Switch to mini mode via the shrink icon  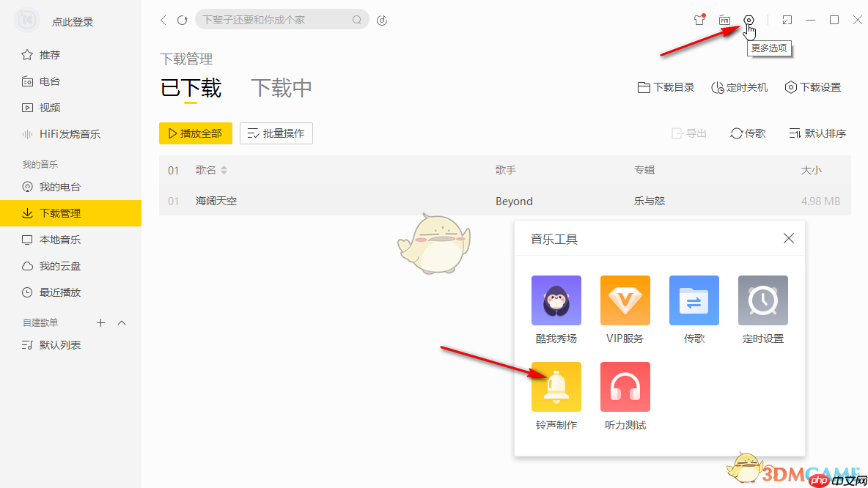coord(787,20)
